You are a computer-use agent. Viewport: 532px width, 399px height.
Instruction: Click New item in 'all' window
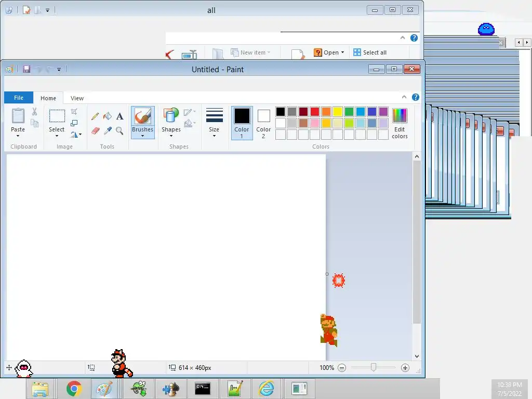(x=250, y=52)
